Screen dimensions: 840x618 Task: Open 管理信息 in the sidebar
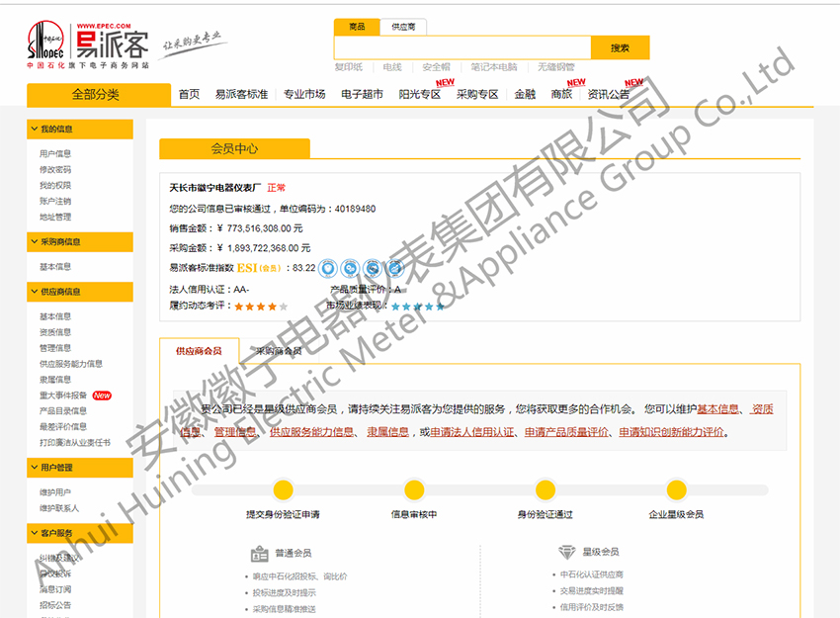pyautogui.click(x=55, y=348)
